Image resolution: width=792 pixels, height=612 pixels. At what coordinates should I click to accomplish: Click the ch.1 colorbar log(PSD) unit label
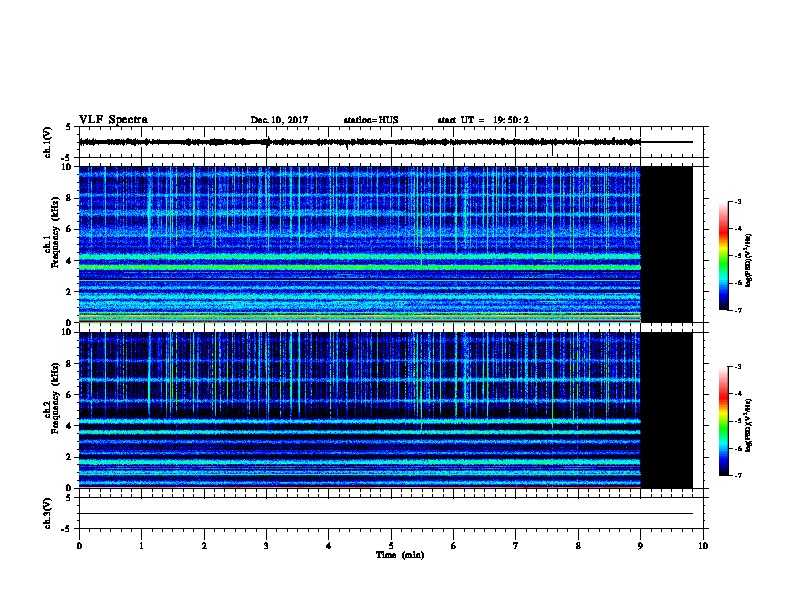(x=749, y=260)
